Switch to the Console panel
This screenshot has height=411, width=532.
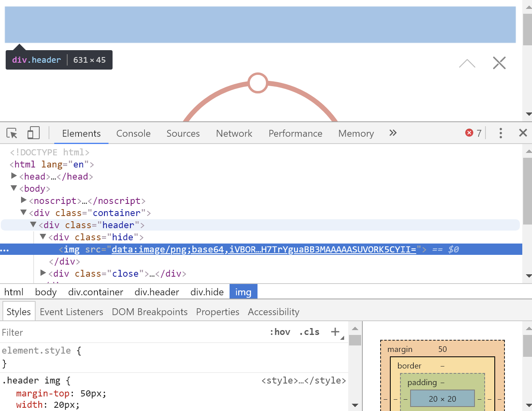[133, 133]
